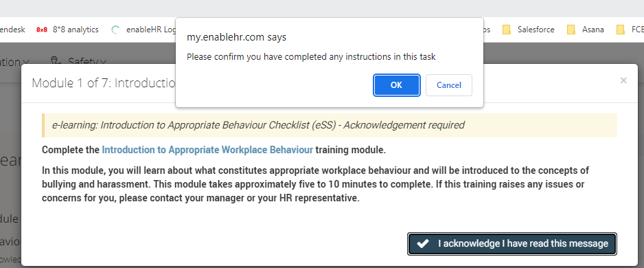Close the Module 1 of 7 modal

click(623, 80)
